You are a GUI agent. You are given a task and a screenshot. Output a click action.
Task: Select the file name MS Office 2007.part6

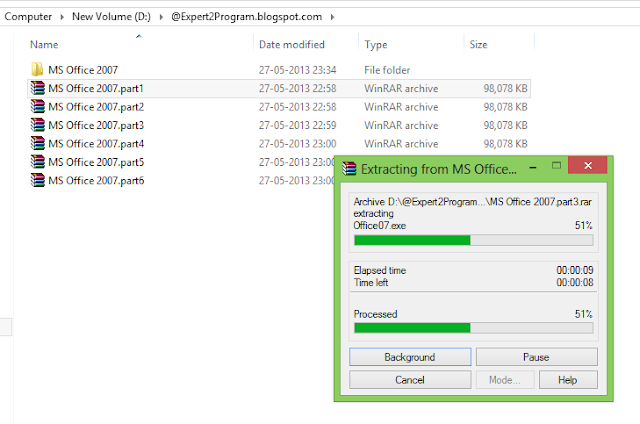96,180
